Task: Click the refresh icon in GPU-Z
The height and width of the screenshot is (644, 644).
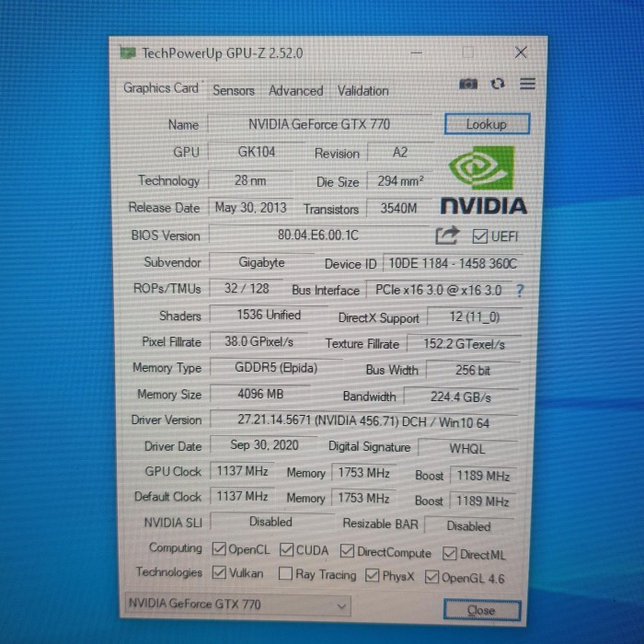Action: (498, 84)
